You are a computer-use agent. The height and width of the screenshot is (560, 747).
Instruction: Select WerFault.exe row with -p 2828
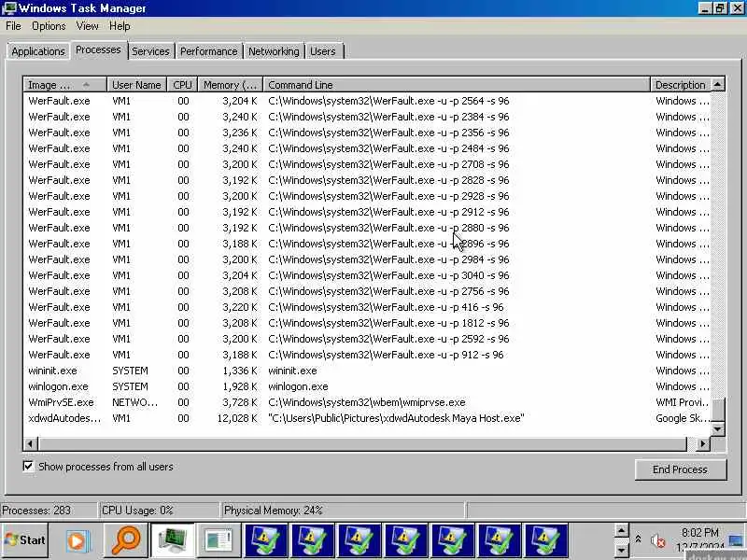[367, 180]
